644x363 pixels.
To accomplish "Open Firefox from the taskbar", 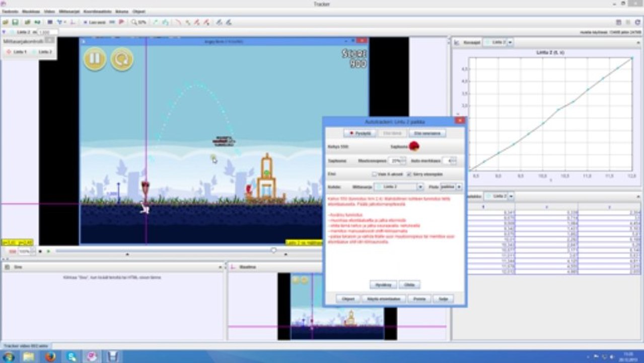I will click(50, 357).
